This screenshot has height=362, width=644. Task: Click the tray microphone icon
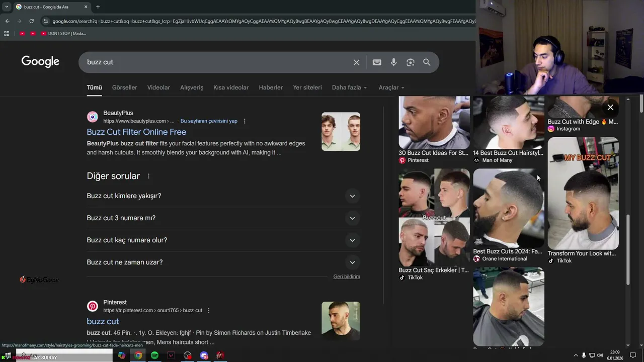click(584, 355)
